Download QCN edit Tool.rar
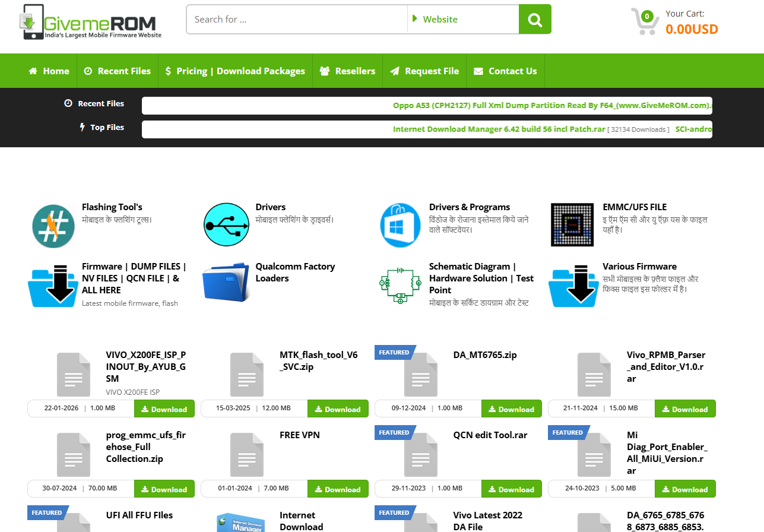Image resolution: width=764 pixels, height=532 pixels. [x=512, y=489]
